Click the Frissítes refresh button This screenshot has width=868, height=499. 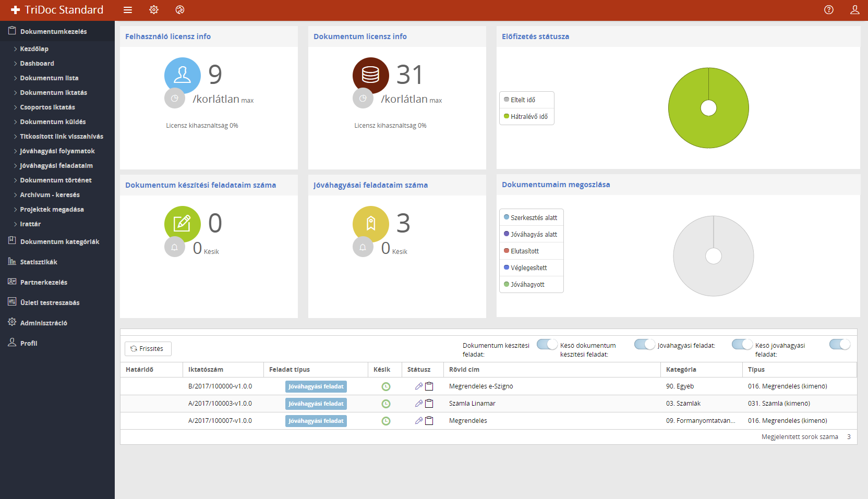(148, 348)
